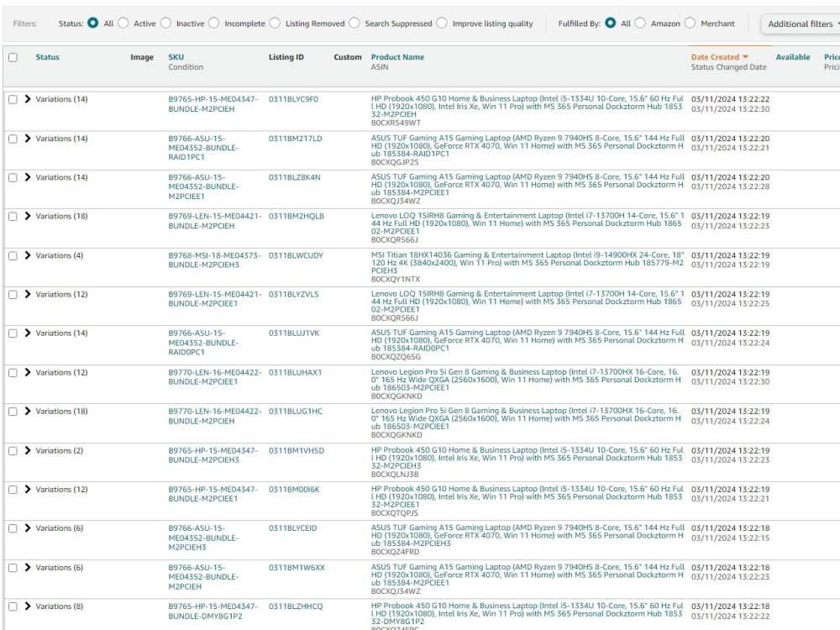Check the row for listing 0311BM217LD
The width and height of the screenshot is (840, 630).
pos(13,139)
